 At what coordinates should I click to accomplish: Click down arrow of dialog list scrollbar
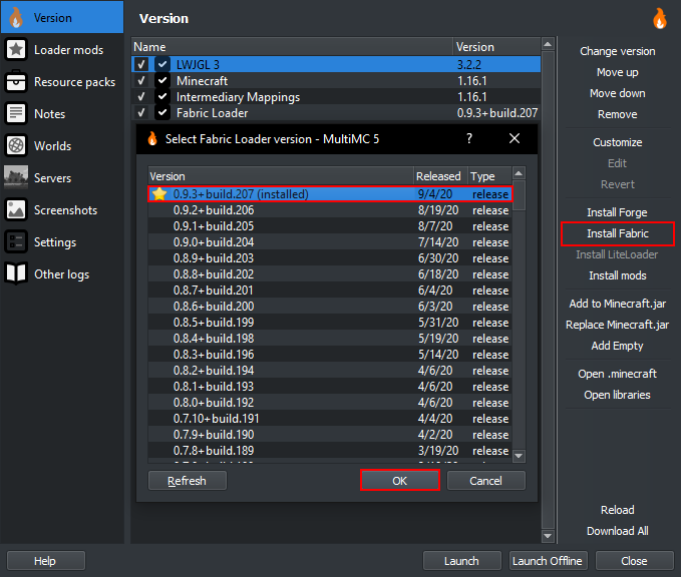[519, 456]
